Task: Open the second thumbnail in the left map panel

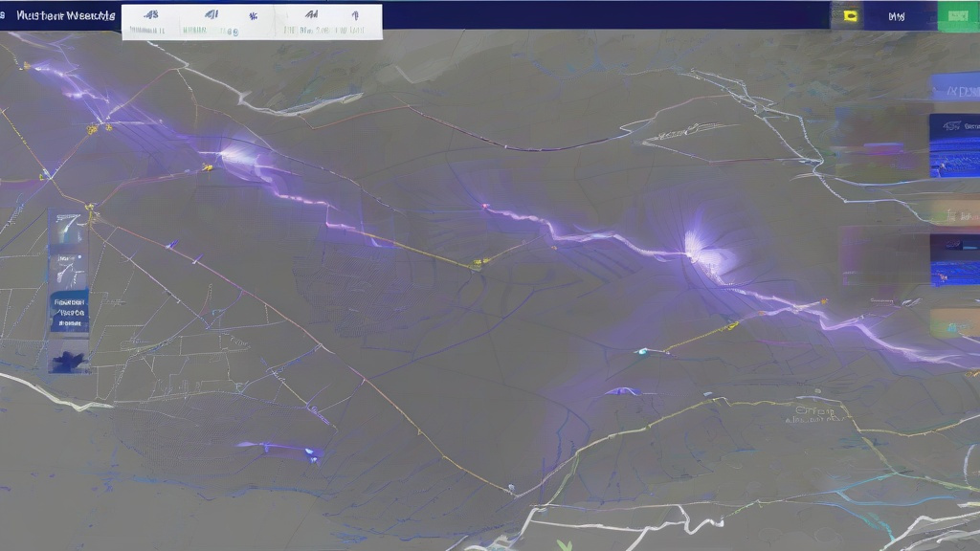Action: click(68, 269)
